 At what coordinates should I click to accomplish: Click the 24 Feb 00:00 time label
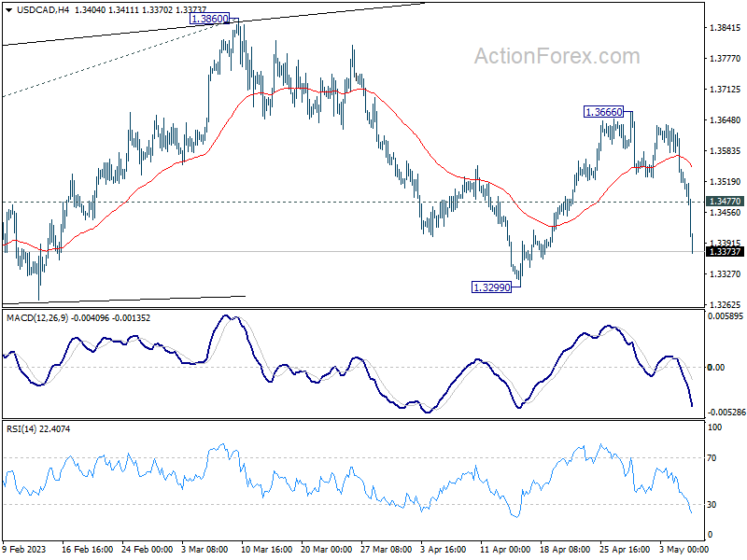click(148, 549)
